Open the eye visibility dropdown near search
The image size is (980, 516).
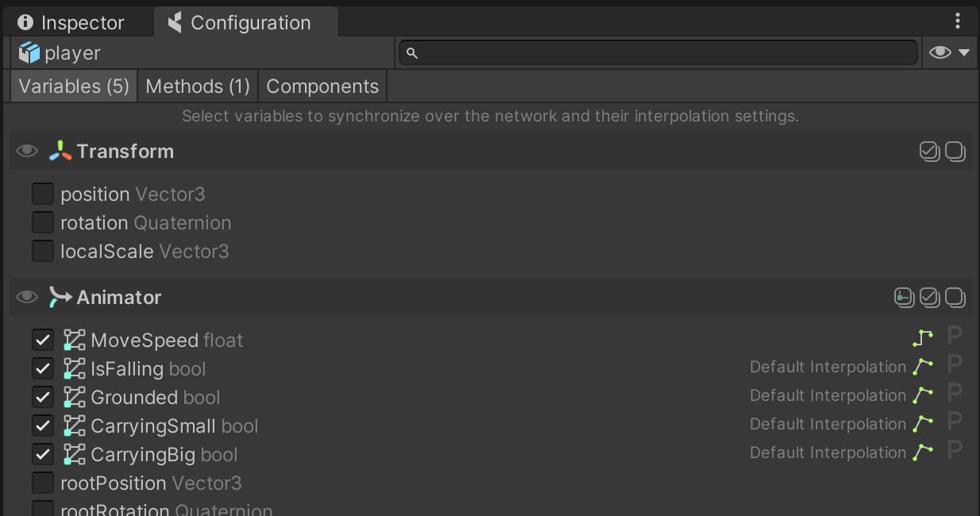point(950,53)
